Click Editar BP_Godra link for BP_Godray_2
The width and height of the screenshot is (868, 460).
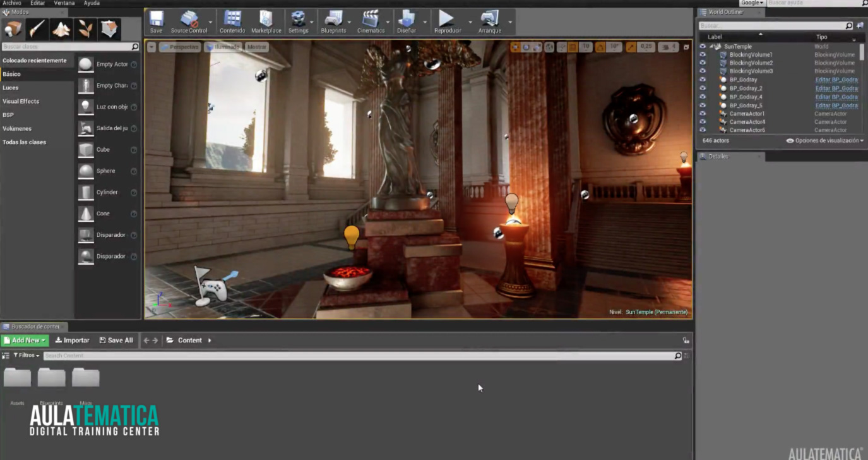click(x=836, y=88)
